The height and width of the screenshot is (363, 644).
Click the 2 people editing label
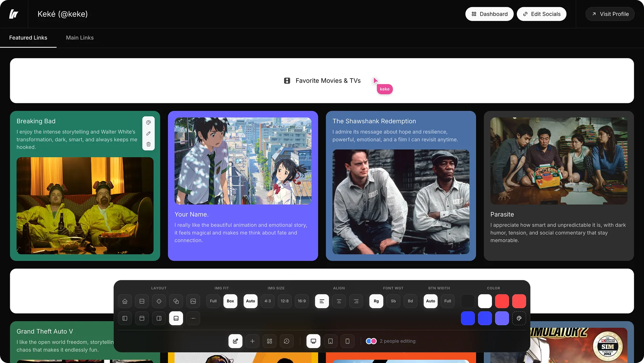coord(398,341)
